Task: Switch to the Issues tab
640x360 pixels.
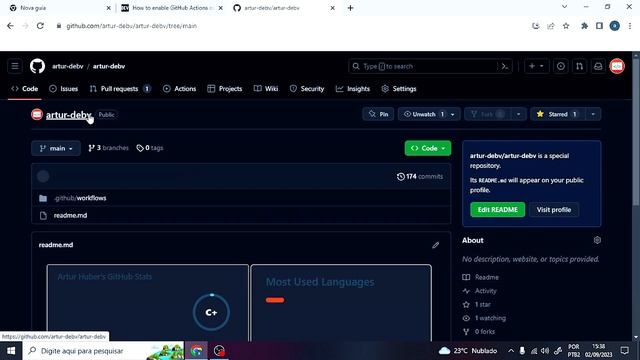Action: click(x=63, y=89)
